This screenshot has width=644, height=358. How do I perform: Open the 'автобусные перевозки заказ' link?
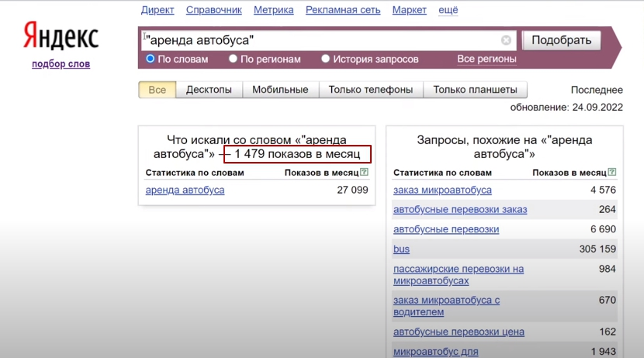(x=460, y=209)
